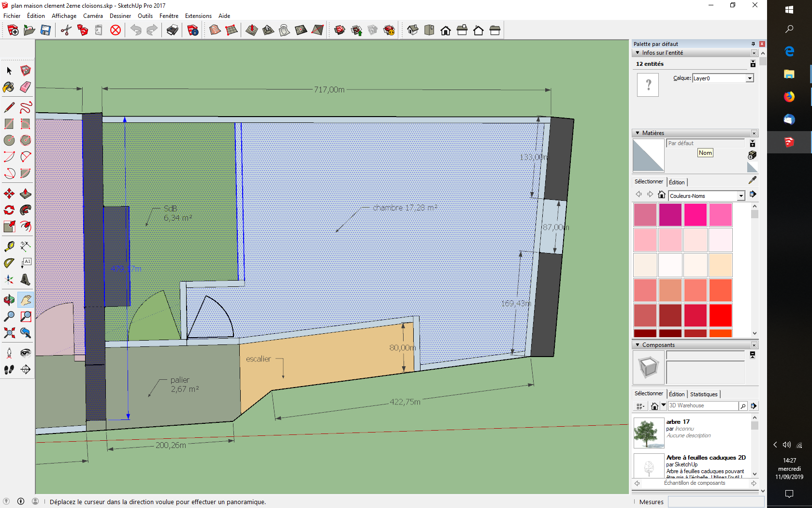Viewport: 812px width, 508px height.
Task: Search 3D Warehouse with magnifier button
Action: 743,406
